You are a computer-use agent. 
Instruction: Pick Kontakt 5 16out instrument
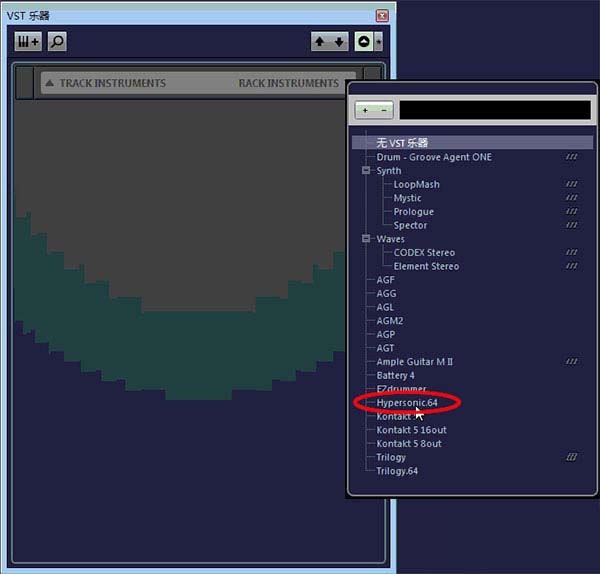[x=411, y=430]
